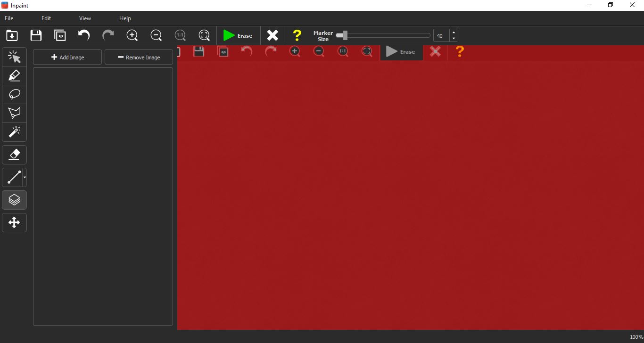The width and height of the screenshot is (644, 343).
Task: Select the Magic Wand tool
Action: (x=14, y=132)
